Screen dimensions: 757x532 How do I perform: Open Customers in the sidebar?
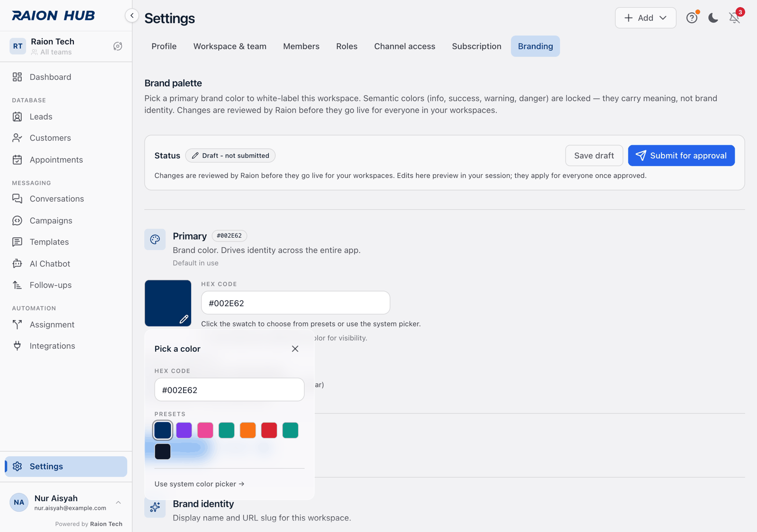point(66,138)
